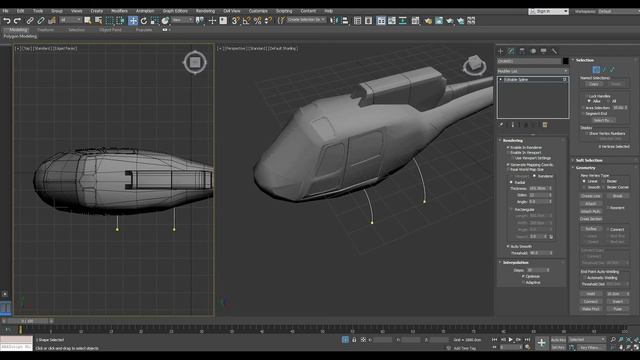This screenshot has width=640, height=360.
Task: Toggle the 3D Snaps icon
Action: 236,20
